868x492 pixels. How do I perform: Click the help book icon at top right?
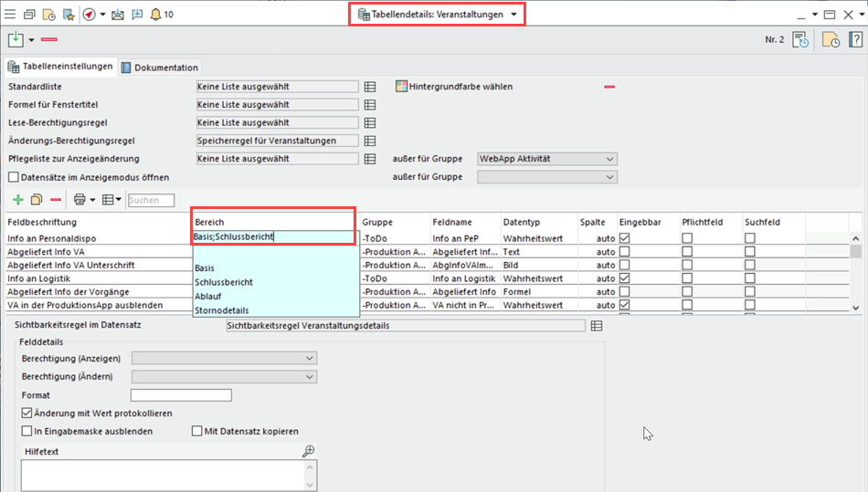[856, 40]
